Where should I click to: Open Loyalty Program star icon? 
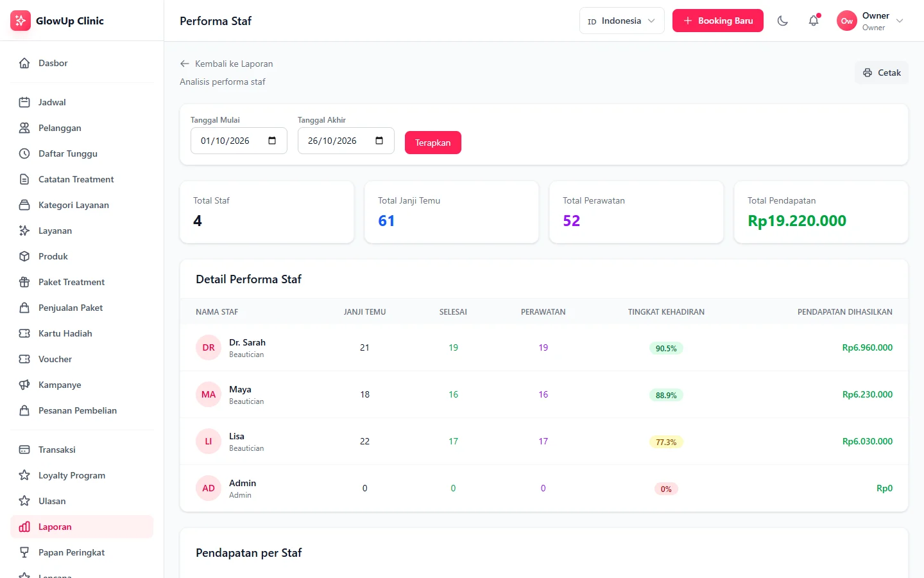pos(24,475)
